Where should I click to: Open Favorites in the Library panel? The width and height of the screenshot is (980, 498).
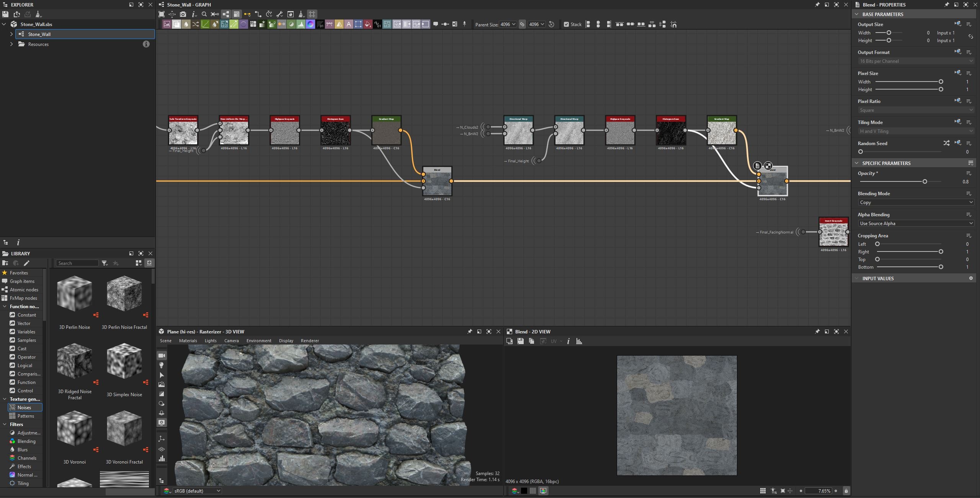point(19,273)
